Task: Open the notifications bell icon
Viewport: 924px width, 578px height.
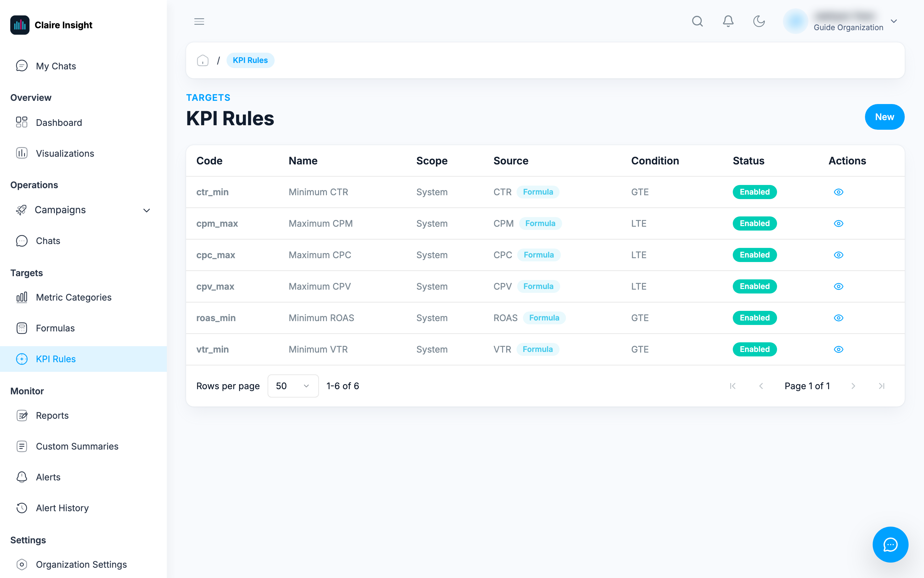Action: (728, 22)
